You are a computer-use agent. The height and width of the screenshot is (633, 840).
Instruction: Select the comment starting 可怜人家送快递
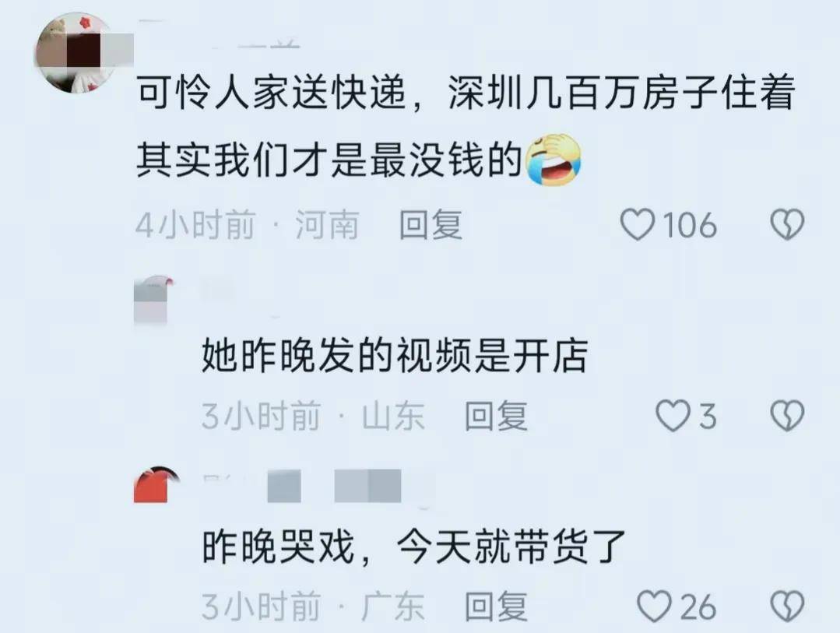tap(465, 126)
